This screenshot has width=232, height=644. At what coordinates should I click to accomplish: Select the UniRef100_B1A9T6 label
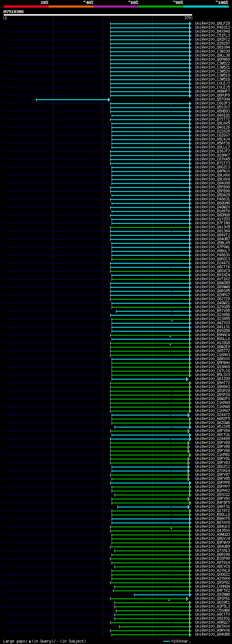212,211
